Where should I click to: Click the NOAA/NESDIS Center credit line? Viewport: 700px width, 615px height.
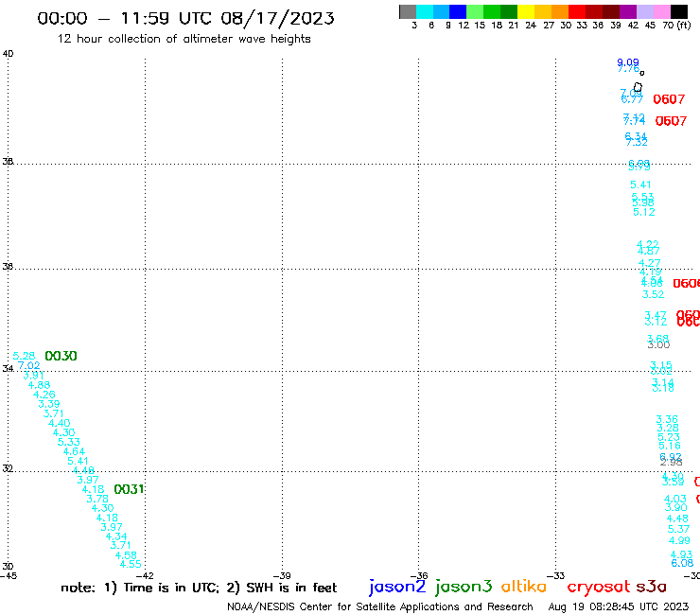(380, 606)
